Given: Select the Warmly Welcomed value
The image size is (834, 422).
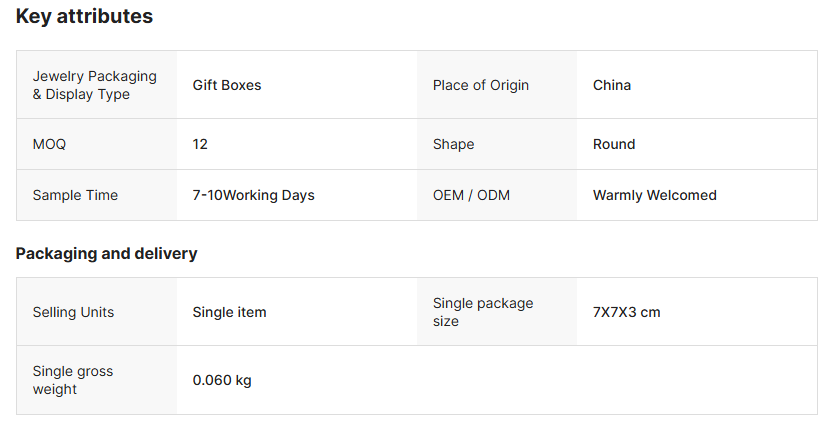Looking at the screenshot, I should click(654, 195).
